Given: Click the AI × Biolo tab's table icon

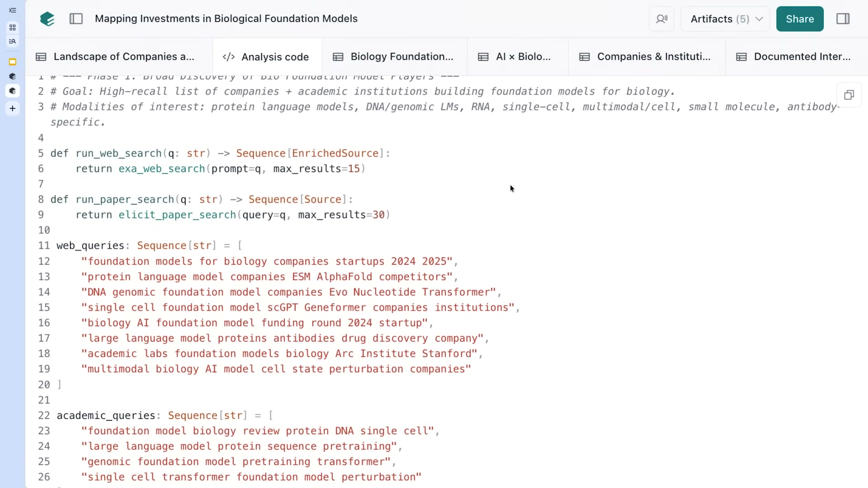Looking at the screenshot, I should point(483,57).
